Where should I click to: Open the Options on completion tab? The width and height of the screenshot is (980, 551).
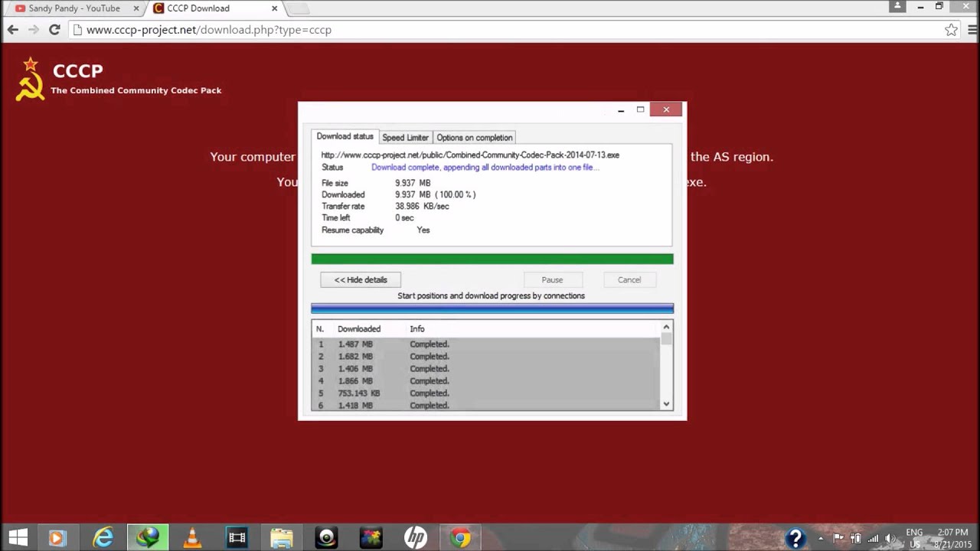coord(474,138)
